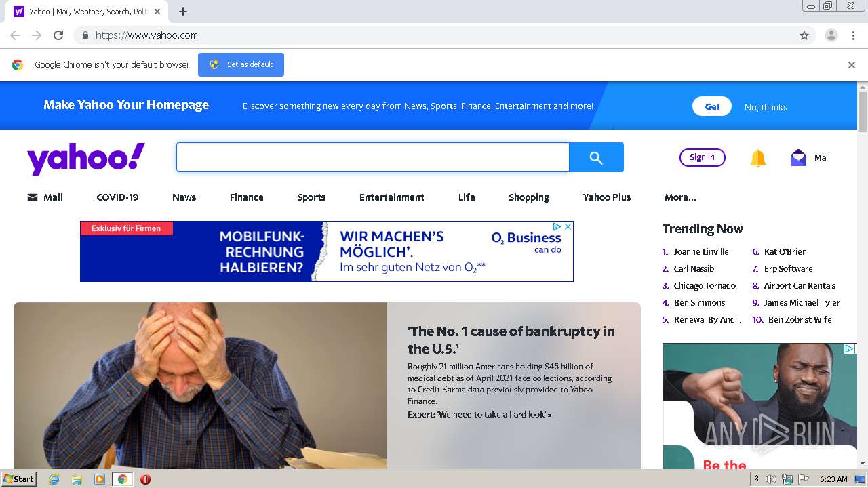Open trending topic Airport Car Rentals

pyautogui.click(x=800, y=285)
